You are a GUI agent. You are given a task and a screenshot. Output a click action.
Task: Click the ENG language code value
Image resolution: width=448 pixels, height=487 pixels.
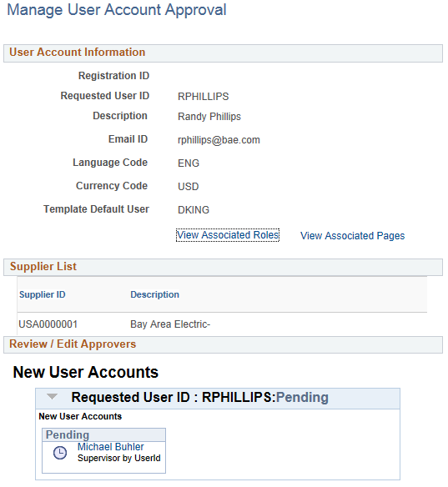(x=189, y=163)
